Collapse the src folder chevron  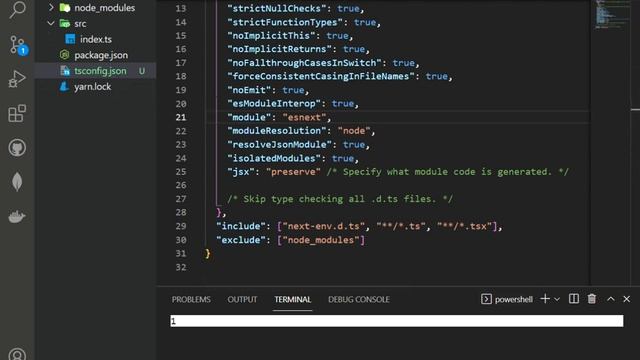(51, 23)
